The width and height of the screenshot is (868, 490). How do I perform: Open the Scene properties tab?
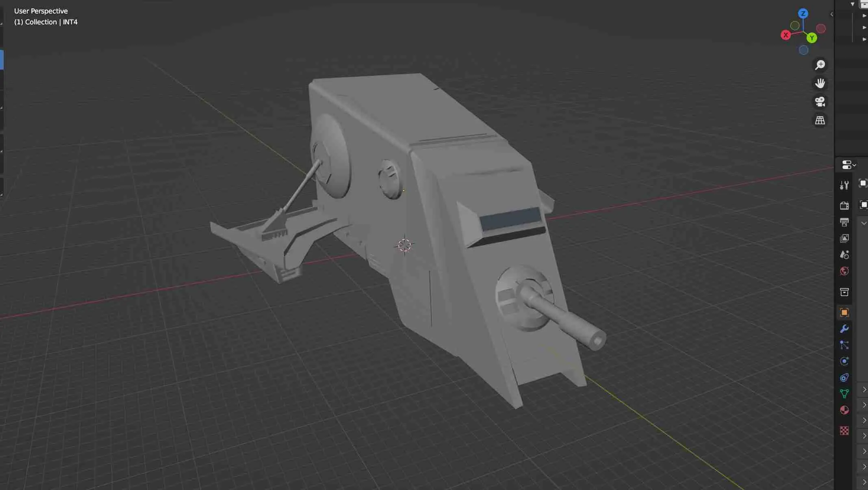[x=844, y=255]
